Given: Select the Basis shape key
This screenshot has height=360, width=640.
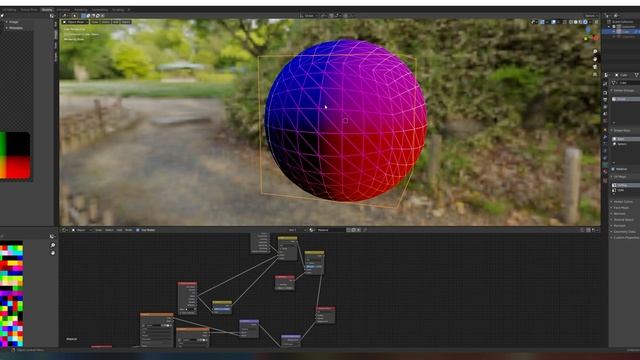Looking at the screenshot, I should (x=625, y=139).
